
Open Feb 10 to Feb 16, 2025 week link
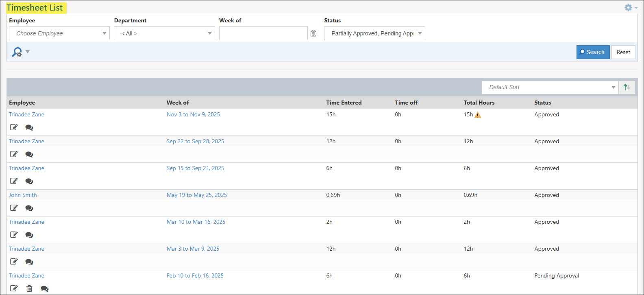click(x=195, y=275)
